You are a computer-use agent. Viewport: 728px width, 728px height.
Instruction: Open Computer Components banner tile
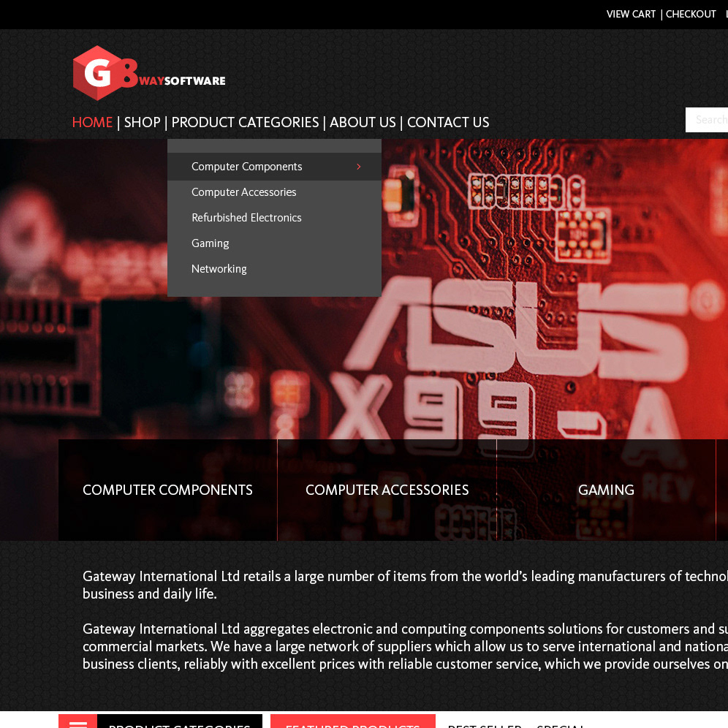click(x=167, y=490)
